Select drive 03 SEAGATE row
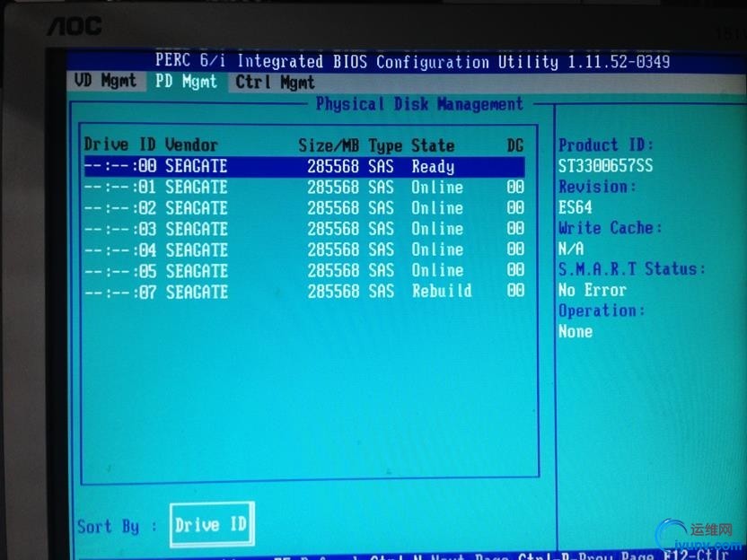The width and height of the screenshot is (747, 560). coord(304,229)
